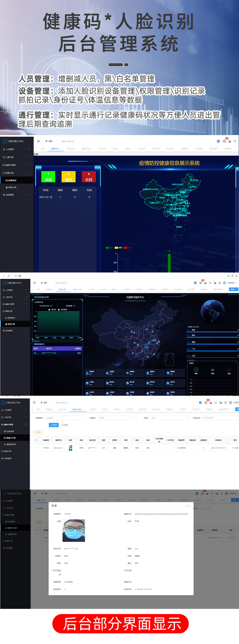Maximize the 查看 dialog with its expand icon
The image size is (239, 644).
tap(187, 506)
